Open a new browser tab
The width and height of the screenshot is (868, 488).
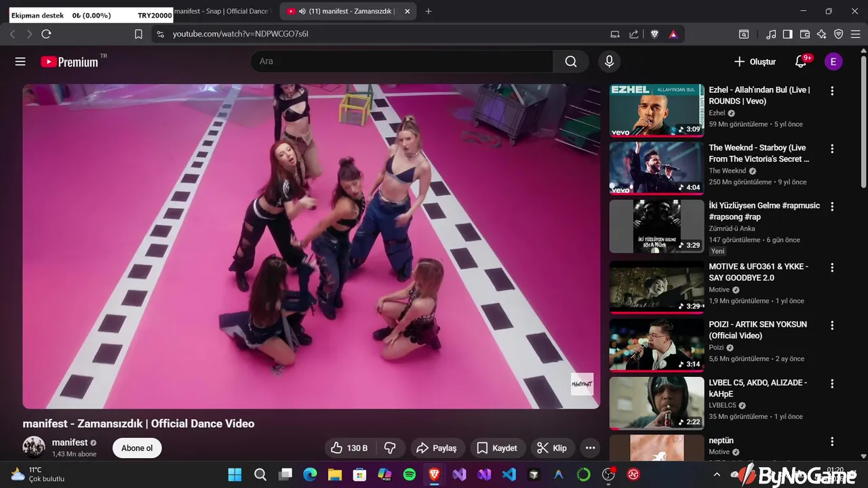pyautogui.click(x=428, y=12)
